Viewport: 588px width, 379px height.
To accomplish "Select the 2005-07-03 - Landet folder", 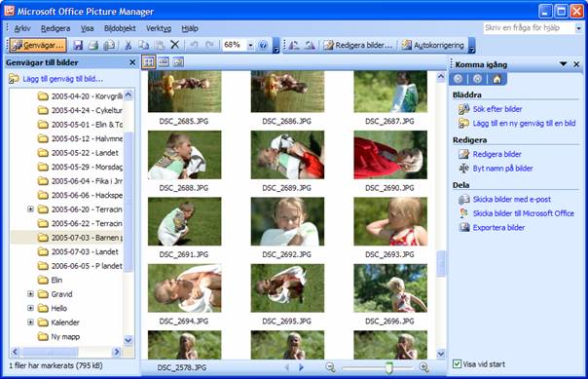I will pyautogui.click(x=85, y=251).
